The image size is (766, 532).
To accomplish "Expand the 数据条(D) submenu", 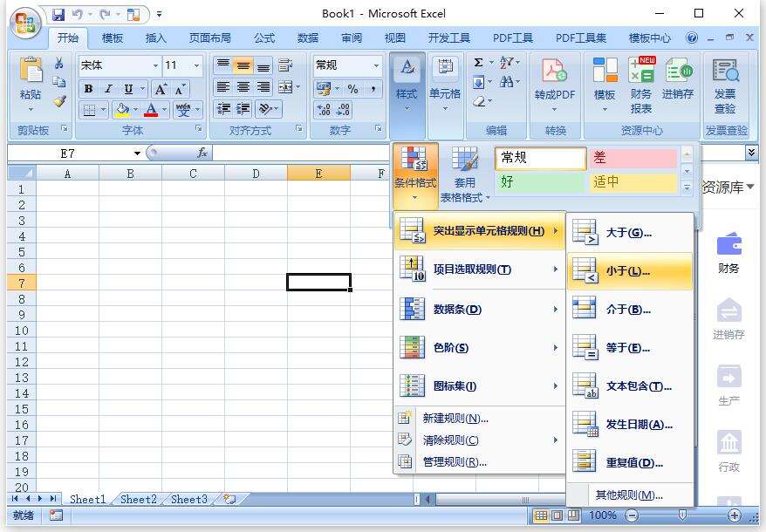I will [x=480, y=310].
